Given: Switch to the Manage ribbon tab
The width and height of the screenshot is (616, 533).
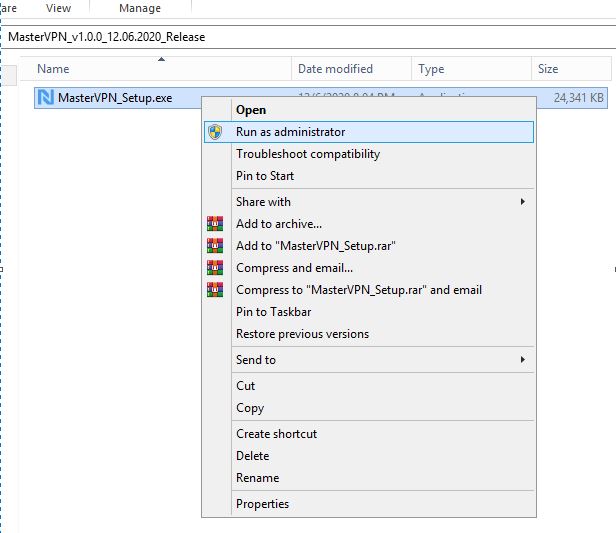Looking at the screenshot, I should pos(140,8).
